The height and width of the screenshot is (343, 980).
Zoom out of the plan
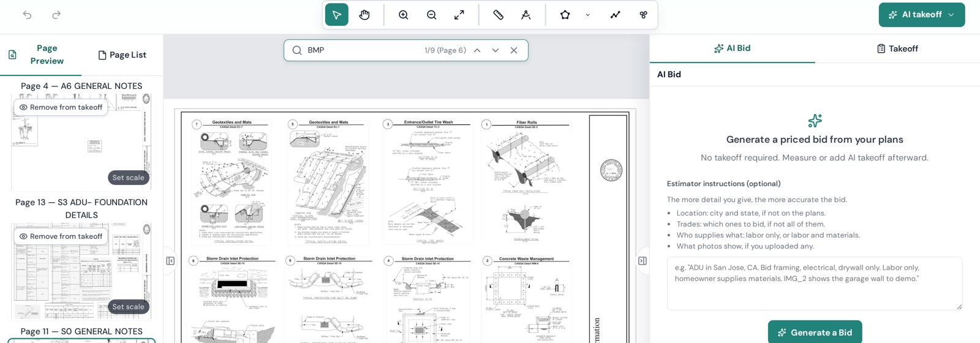click(432, 15)
